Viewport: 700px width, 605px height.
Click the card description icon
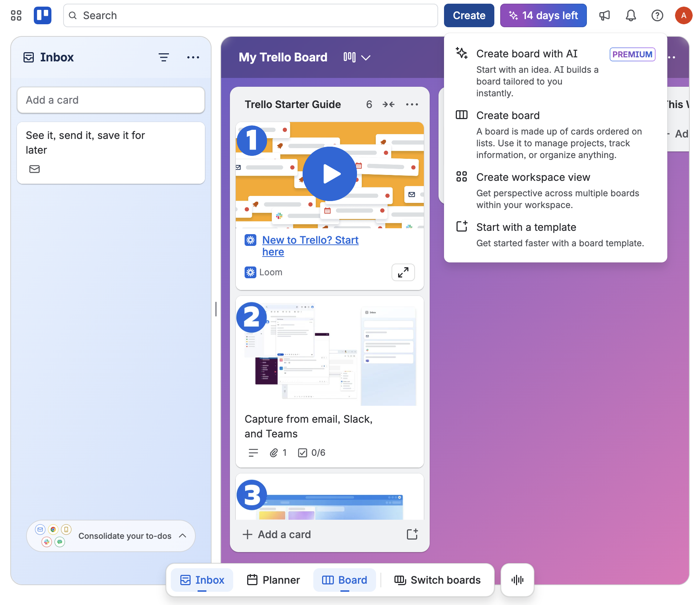point(253,453)
